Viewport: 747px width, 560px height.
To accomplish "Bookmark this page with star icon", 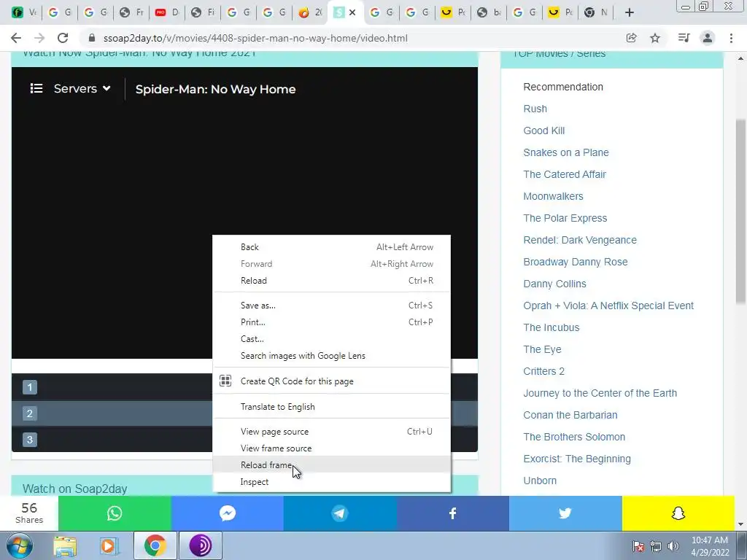I will coord(655,38).
